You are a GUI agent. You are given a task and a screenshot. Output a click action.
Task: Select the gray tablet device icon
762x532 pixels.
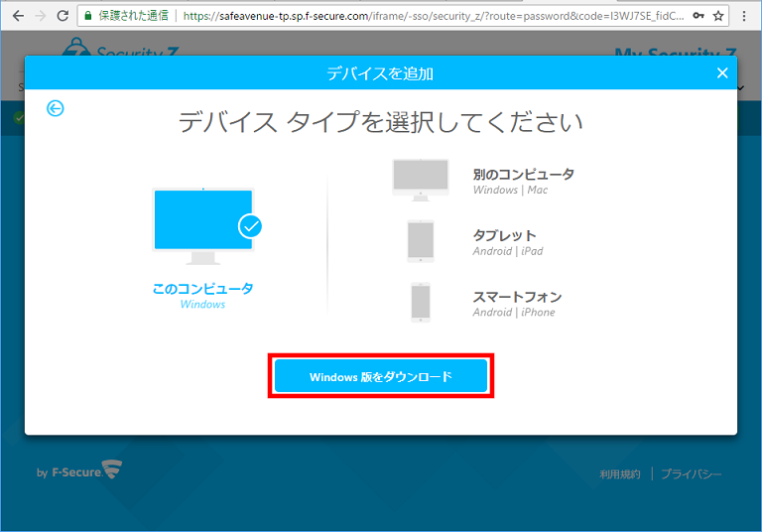421,241
